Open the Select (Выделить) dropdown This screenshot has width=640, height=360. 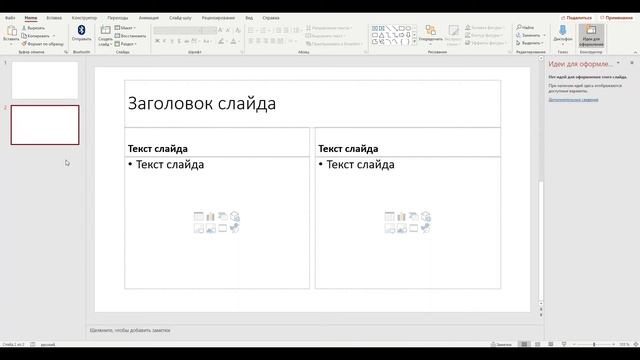(530, 43)
